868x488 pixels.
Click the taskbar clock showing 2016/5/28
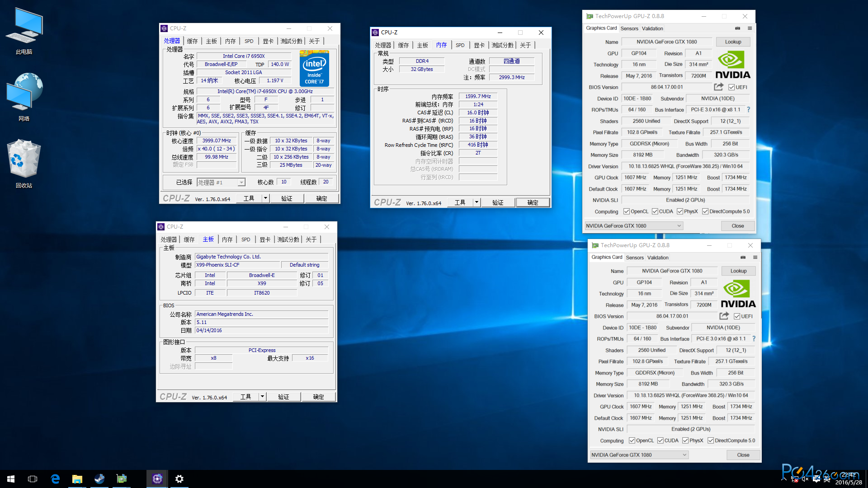[849, 479]
